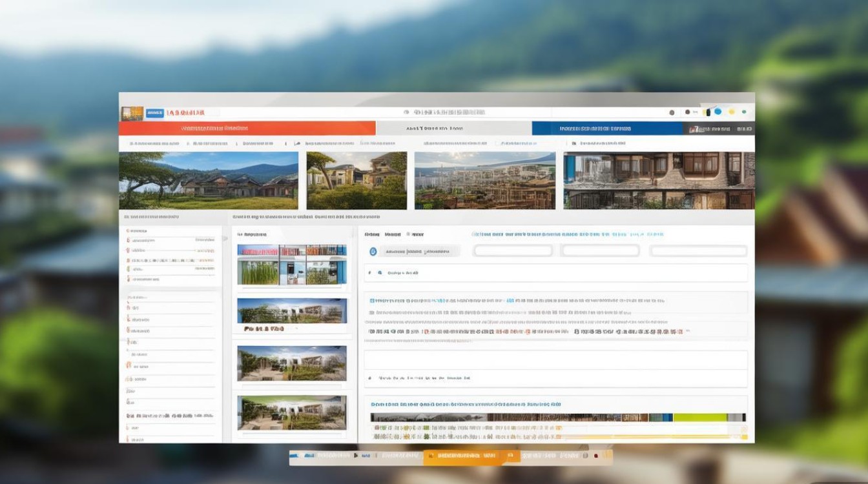Click the magnifier icon in the search row
This screenshot has height=484, width=868.
pyautogui.click(x=380, y=273)
